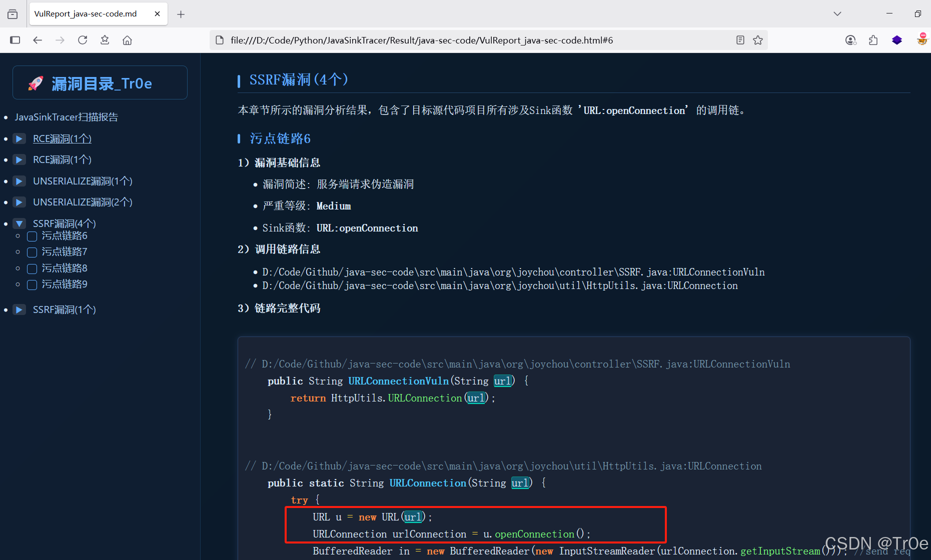
Task: Expand the UNSERIALIZE漏洞(1个) section triangle
Action: tap(19, 181)
